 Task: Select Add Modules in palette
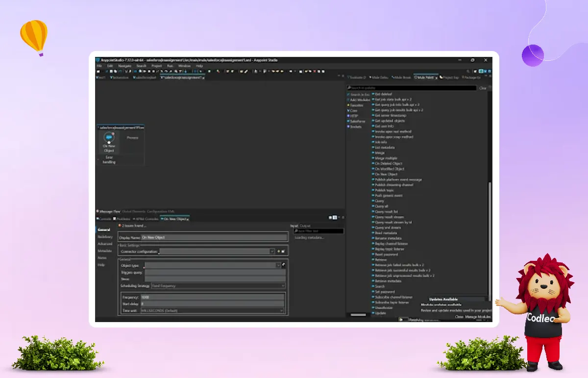pos(358,100)
